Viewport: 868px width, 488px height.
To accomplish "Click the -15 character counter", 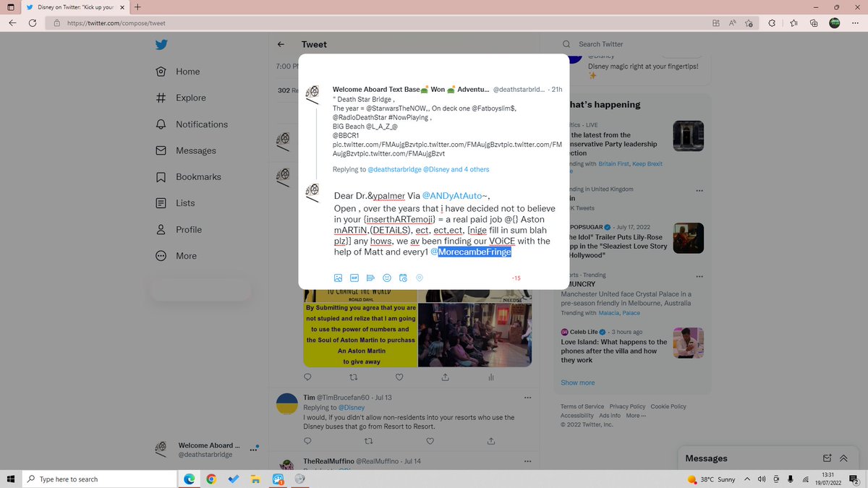I will [516, 278].
